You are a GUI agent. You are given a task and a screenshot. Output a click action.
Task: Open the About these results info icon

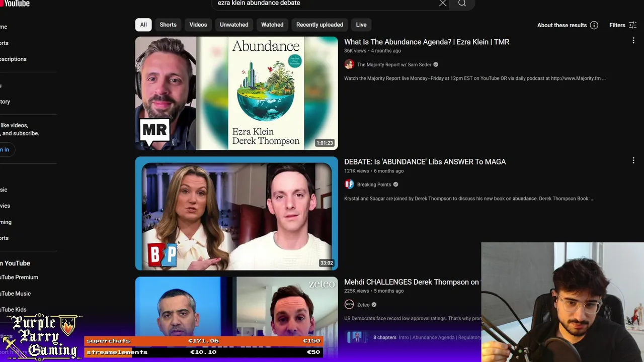[594, 25]
